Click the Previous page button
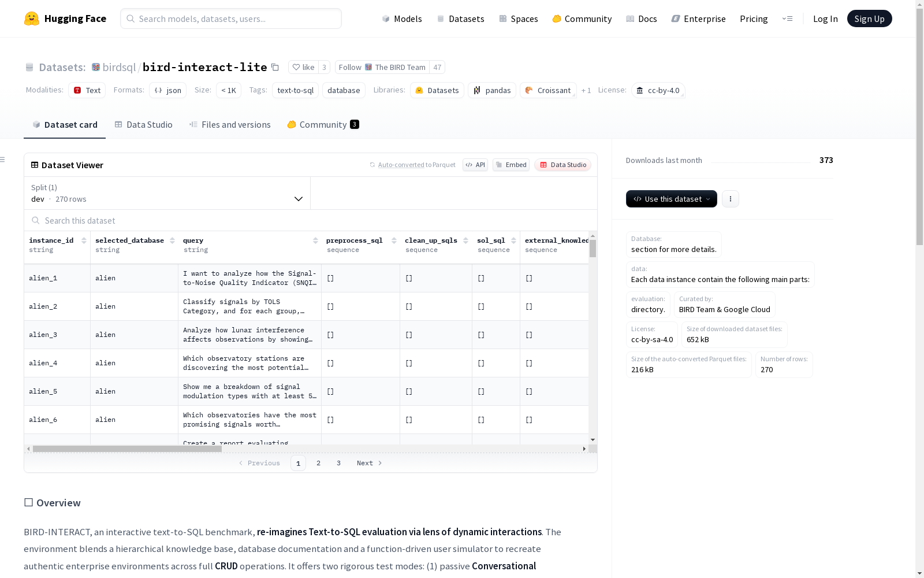Viewport: 924px width, 578px height. [x=259, y=463]
